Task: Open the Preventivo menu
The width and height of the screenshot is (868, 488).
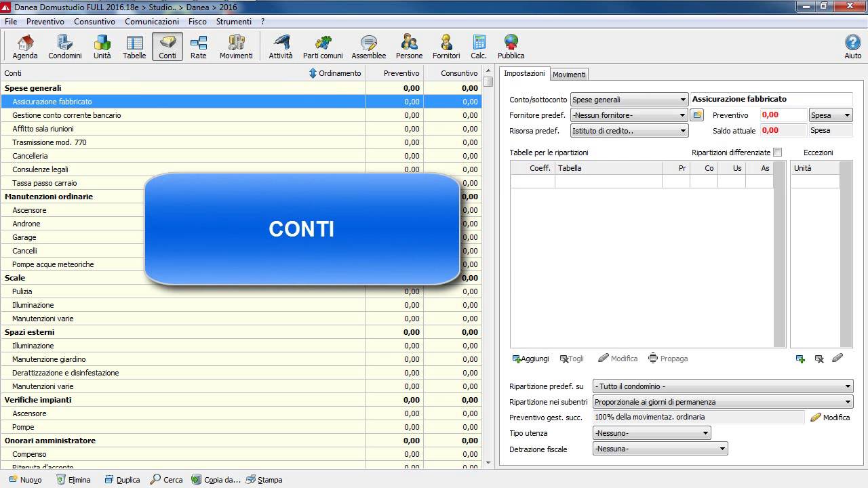Action: click(45, 22)
